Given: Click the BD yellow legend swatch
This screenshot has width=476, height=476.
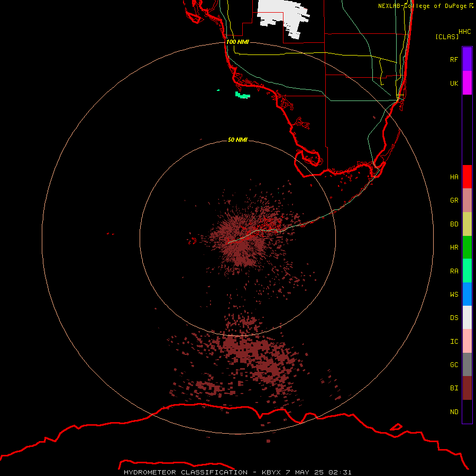Looking at the screenshot, I should (467, 224).
